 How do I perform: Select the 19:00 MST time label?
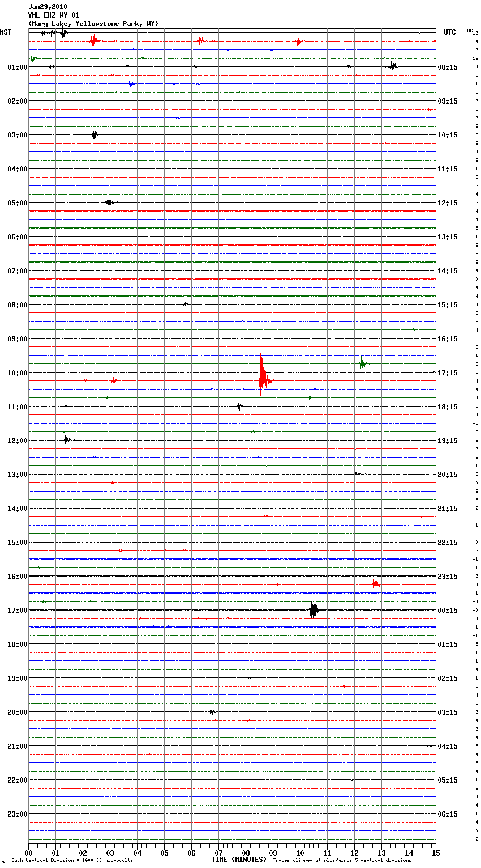coord(18,678)
